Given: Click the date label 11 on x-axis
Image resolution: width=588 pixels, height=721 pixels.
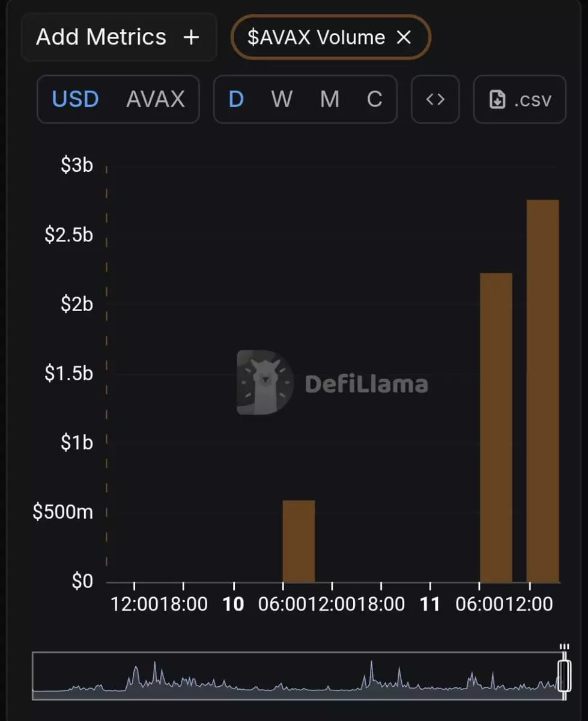Looking at the screenshot, I should pos(430,604).
